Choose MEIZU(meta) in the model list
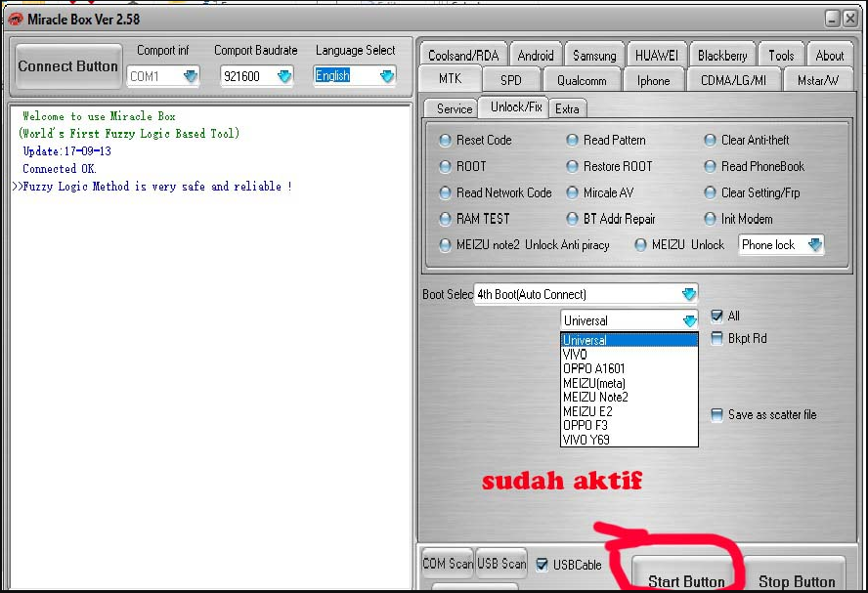The image size is (868, 593). tap(629, 383)
